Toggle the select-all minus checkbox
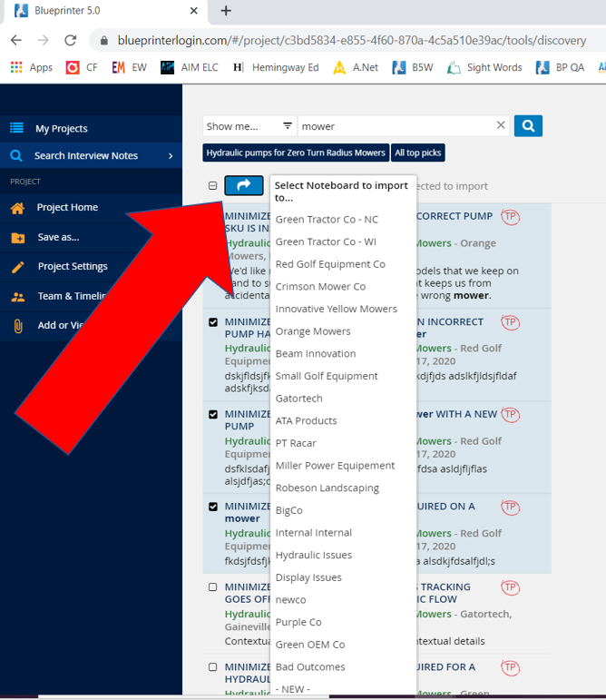Image resolution: width=606 pixels, height=700 pixels. point(212,186)
